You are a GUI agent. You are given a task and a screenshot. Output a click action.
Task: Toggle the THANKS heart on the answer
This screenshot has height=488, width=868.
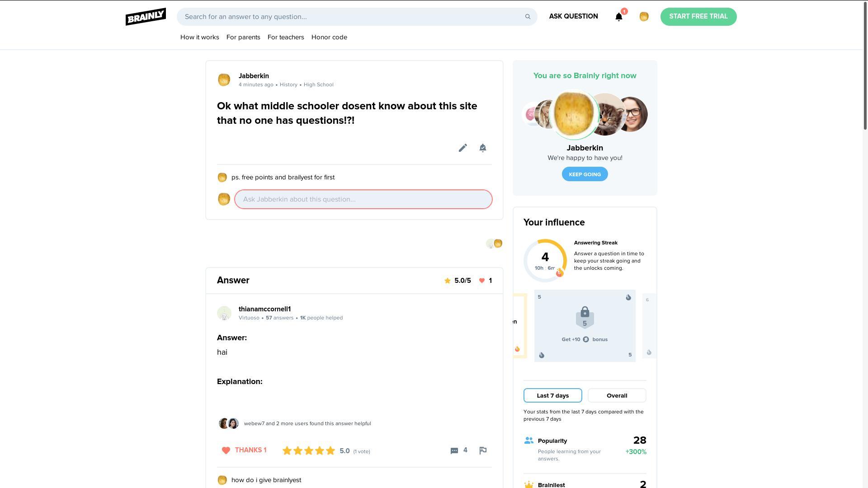[244, 450]
